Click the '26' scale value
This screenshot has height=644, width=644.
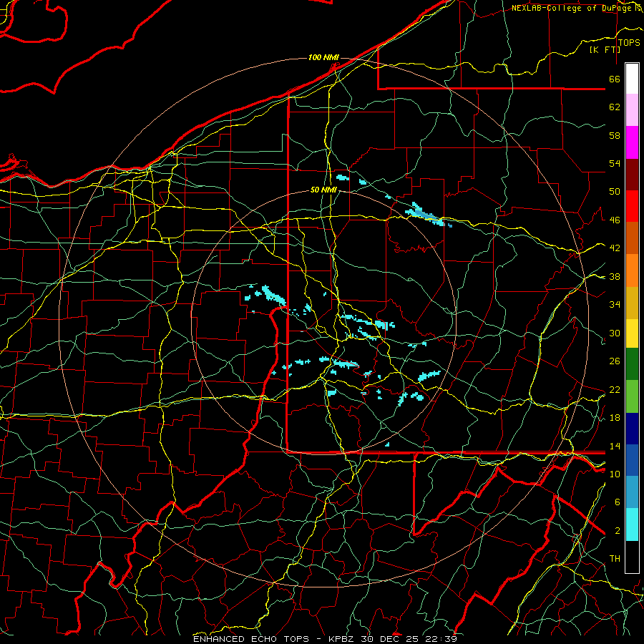[615, 361]
